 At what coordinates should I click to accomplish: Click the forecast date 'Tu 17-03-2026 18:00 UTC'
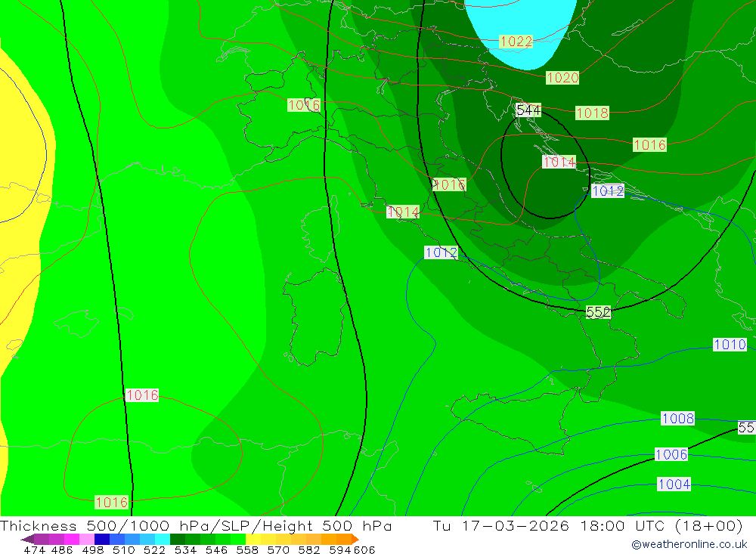pos(549,525)
